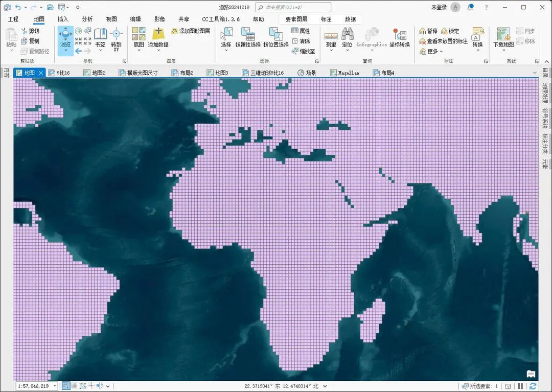Open the Project (工程) ribbon tab
Screen dimensions: 552x392
(x=13, y=19)
